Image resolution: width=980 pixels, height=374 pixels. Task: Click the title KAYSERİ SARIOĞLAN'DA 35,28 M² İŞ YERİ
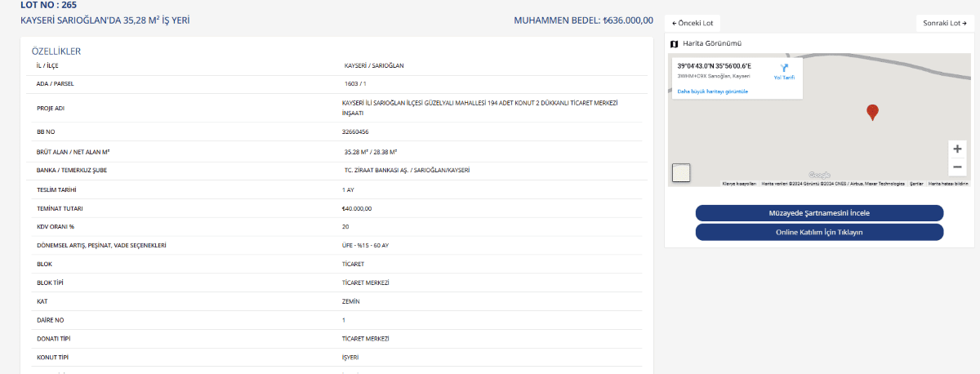coord(105,20)
